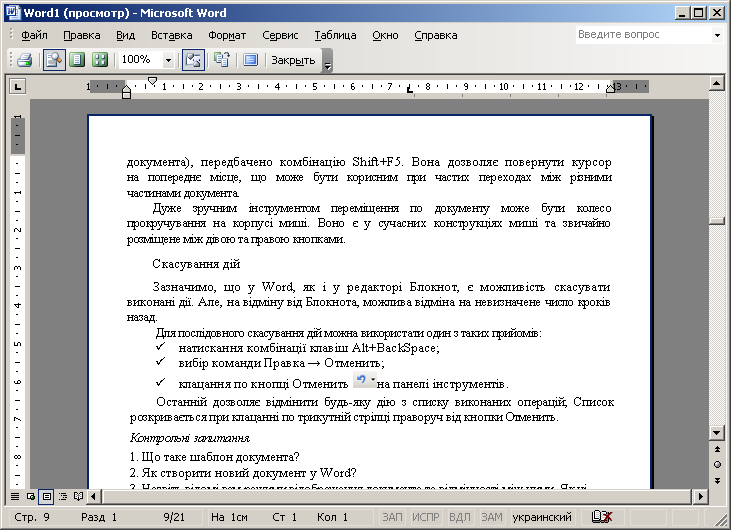The width and height of the screenshot is (731, 530).
Task: Click На 1см status entry
Action: click(229, 517)
